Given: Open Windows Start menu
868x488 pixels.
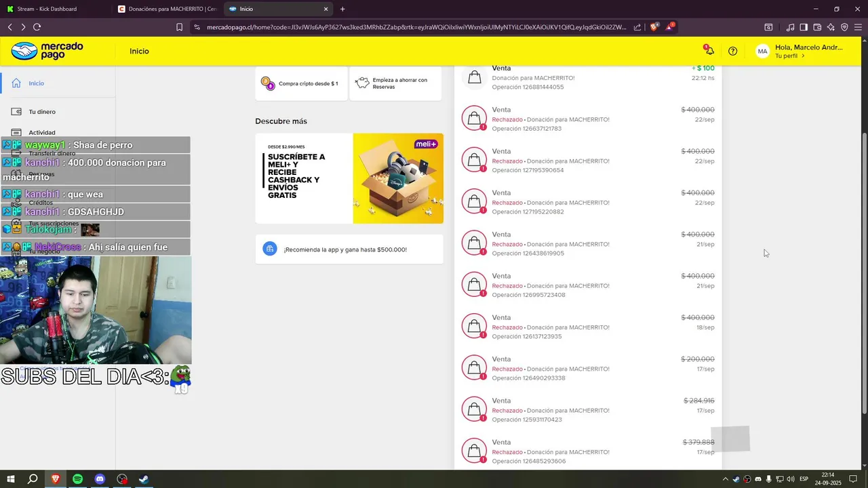Looking at the screenshot, I should [11, 479].
